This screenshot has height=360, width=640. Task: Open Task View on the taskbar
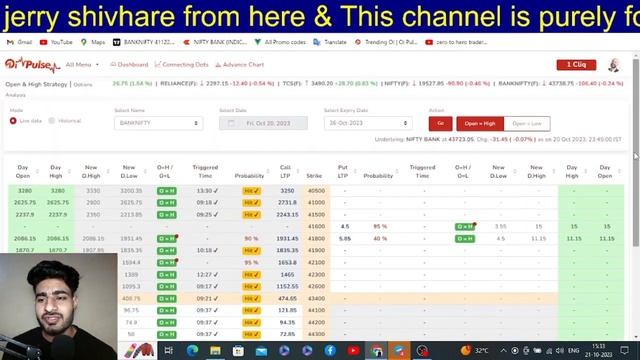(169, 350)
